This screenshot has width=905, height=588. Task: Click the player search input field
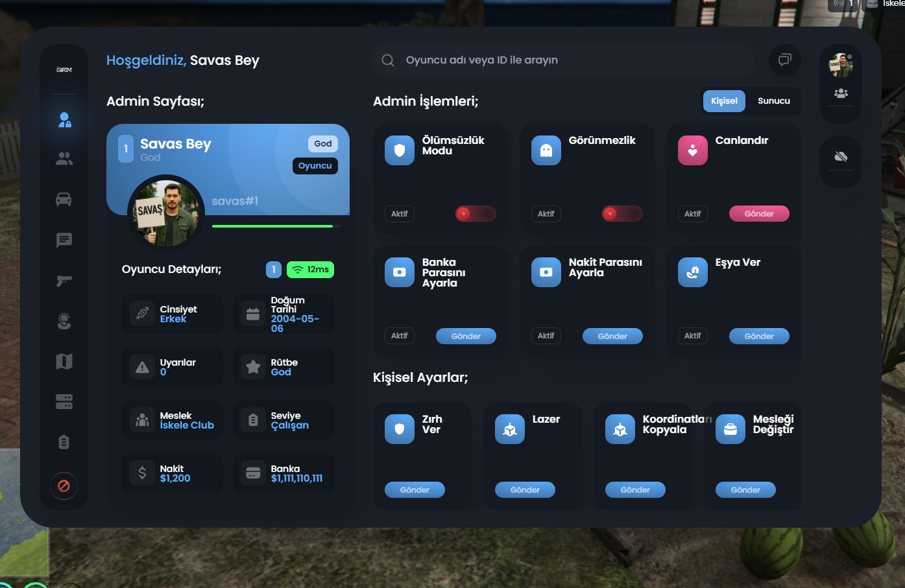point(563,60)
